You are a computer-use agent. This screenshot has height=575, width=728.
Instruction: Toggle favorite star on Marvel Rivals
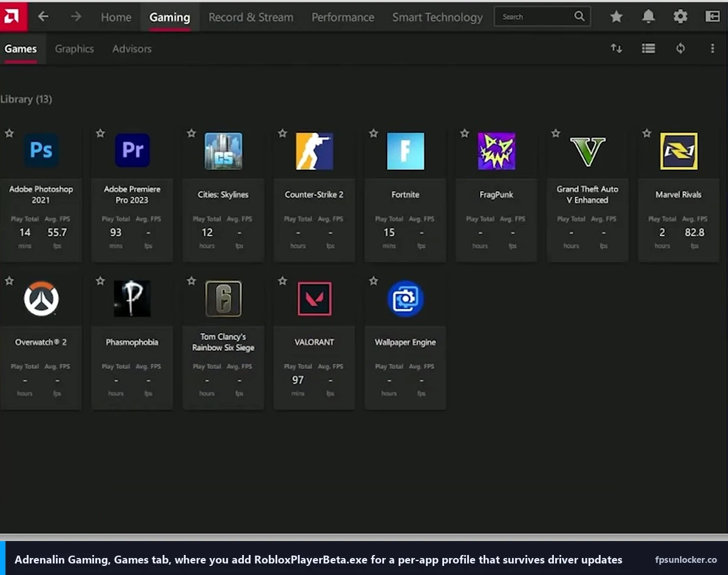point(647,133)
